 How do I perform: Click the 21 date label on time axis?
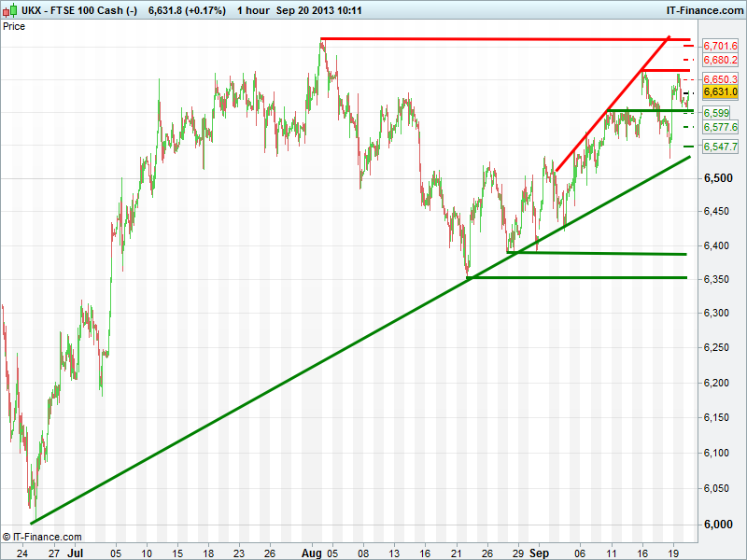coord(457,553)
